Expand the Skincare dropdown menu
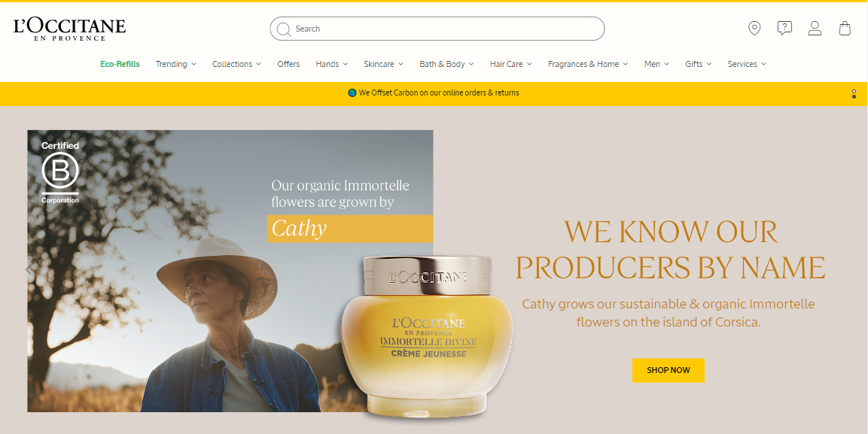Screen dimensions: 868x434 tap(384, 64)
